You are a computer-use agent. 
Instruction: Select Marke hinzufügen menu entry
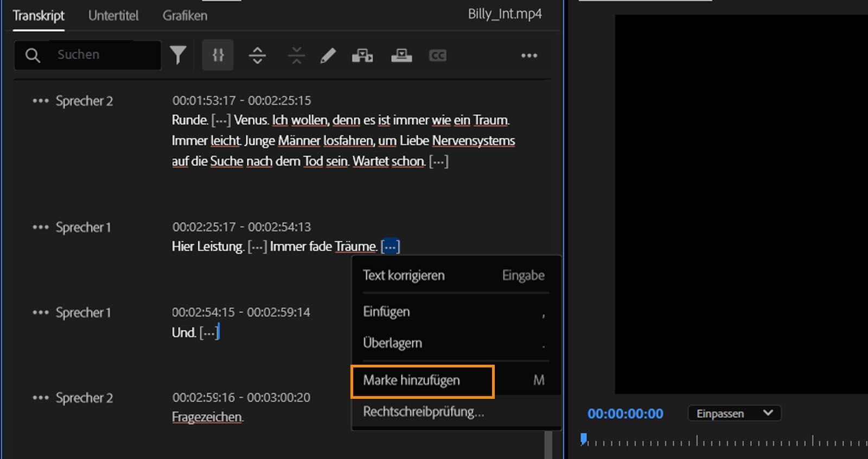pos(456,380)
